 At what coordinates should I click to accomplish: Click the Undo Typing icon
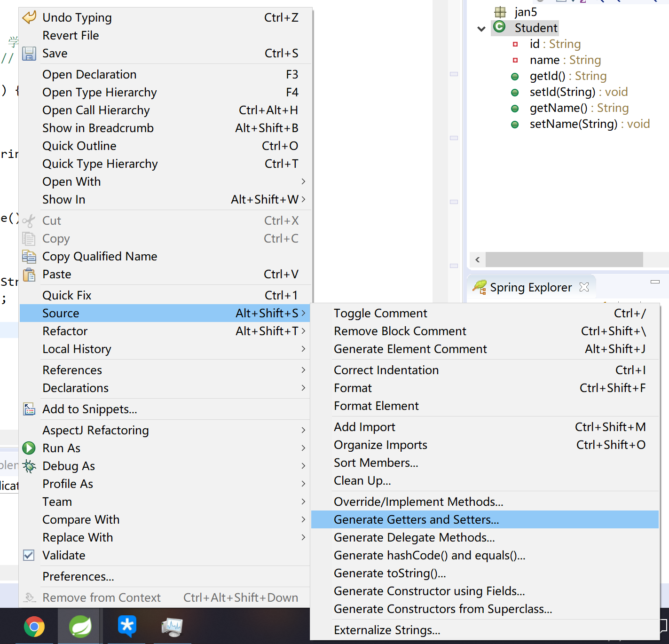tap(29, 17)
